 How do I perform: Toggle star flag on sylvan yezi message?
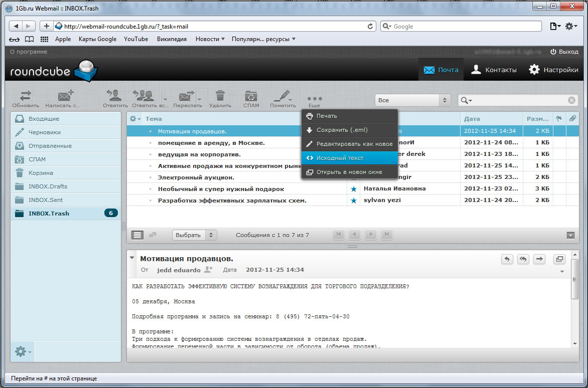click(x=354, y=201)
